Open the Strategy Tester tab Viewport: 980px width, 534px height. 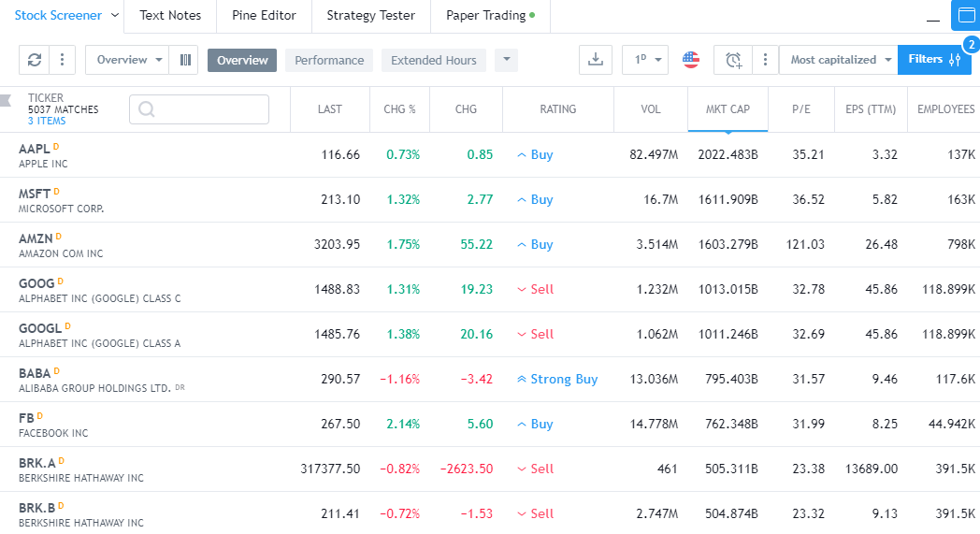[x=370, y=16]
